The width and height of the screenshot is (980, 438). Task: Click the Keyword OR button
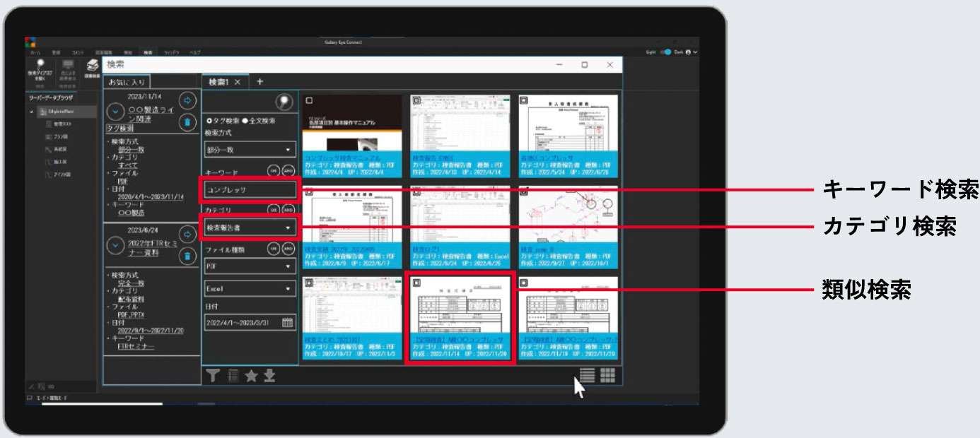273,171
